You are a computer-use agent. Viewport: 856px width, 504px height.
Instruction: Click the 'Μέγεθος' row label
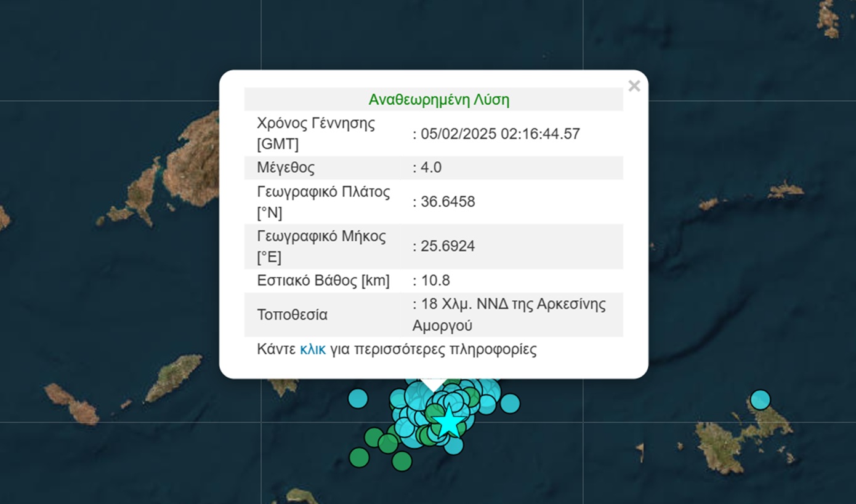point(286,167)
